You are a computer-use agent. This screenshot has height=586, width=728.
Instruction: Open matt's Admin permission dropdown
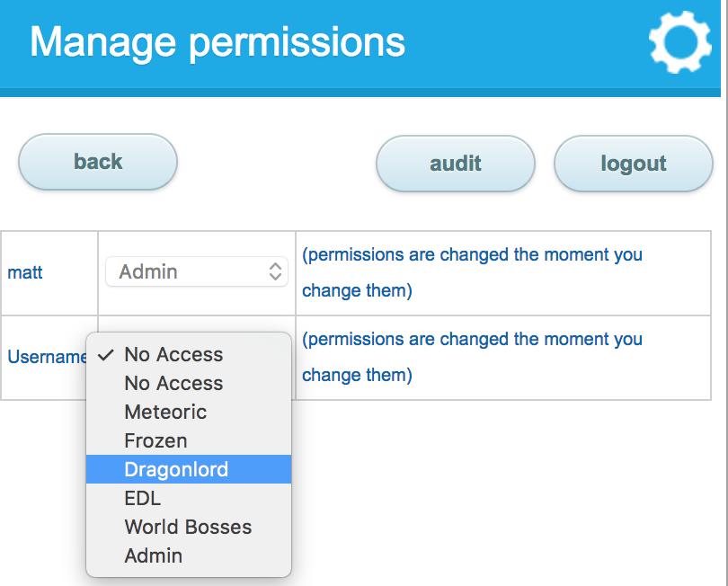[196, 271]
